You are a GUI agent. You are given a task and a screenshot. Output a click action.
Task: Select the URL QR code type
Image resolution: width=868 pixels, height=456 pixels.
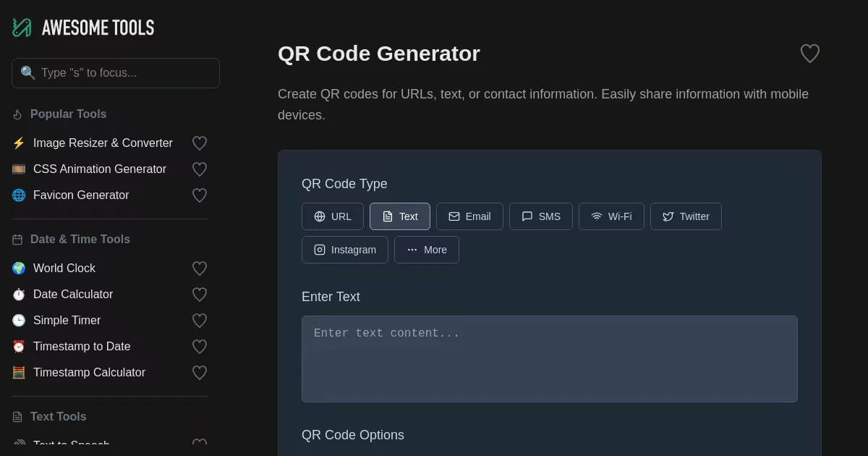pos(333,216)
